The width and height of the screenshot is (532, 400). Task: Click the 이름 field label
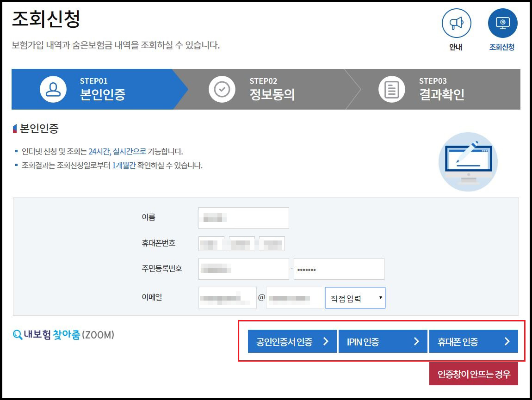pos(148,217)
